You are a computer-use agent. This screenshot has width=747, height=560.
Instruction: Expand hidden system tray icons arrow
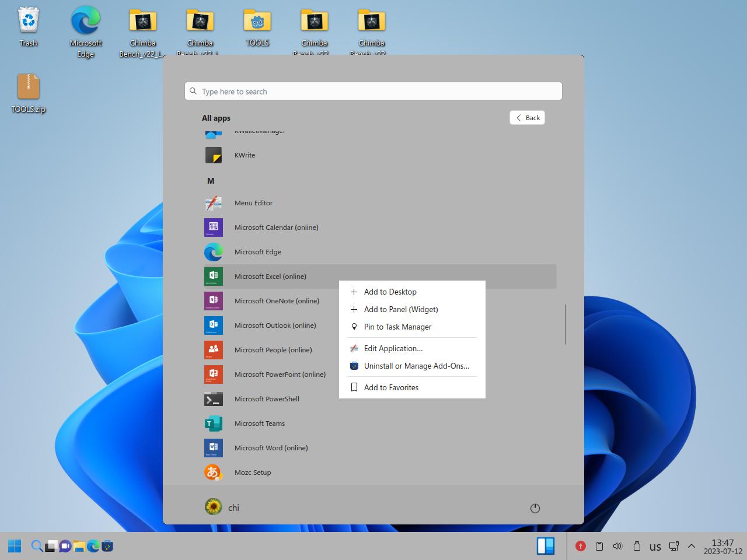(x=692, y=546)
